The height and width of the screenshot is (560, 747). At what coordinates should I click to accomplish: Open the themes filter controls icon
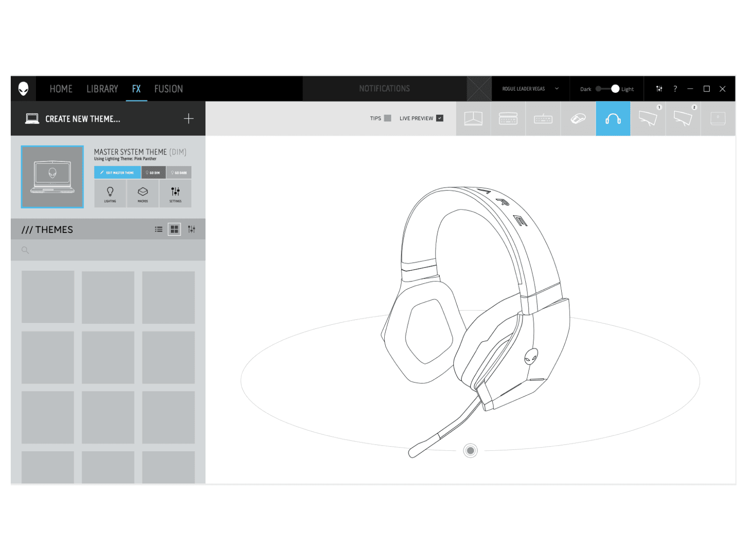point(191,229)
